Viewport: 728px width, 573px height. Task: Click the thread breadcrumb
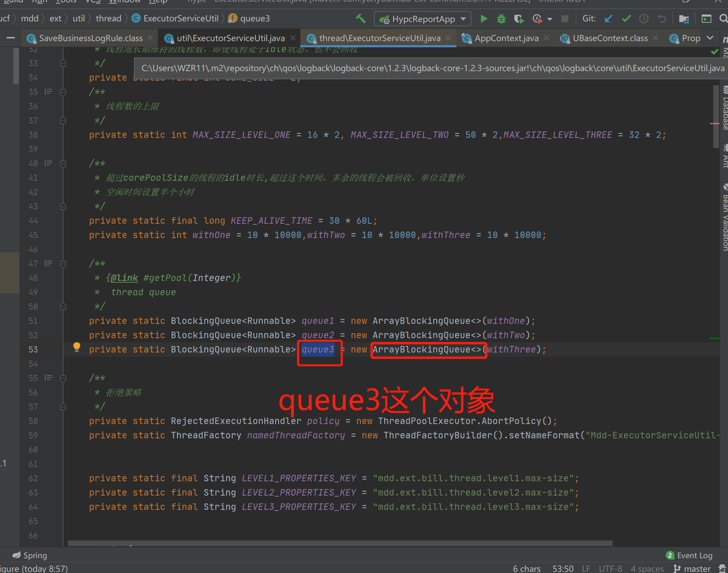click(108, 19)
